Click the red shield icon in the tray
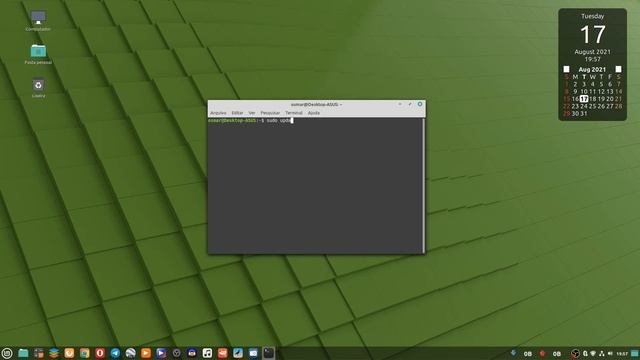 click(542, 353)
